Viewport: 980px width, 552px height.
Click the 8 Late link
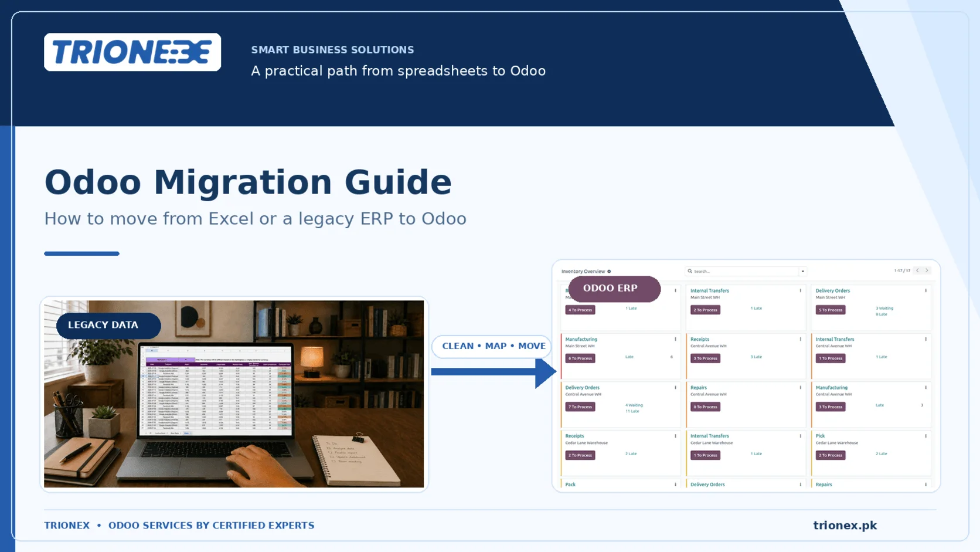[x=882, y=314]
